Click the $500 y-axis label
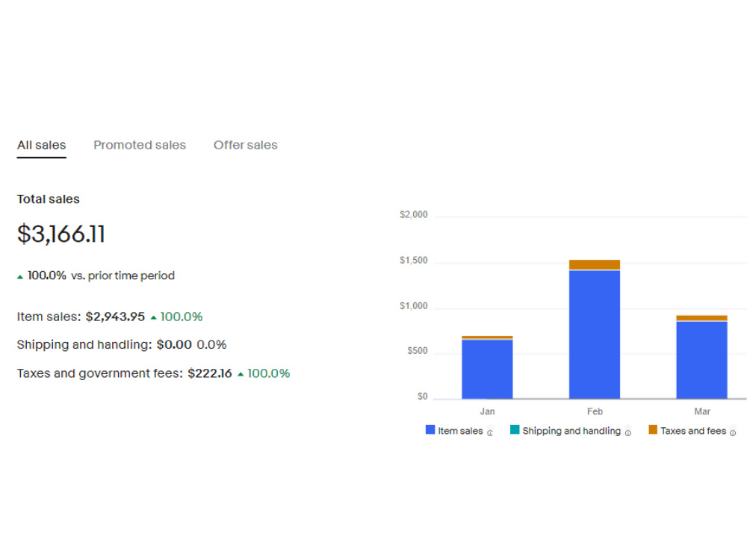The width and height of the screenshot is (747, 560). tap(418, 351)
